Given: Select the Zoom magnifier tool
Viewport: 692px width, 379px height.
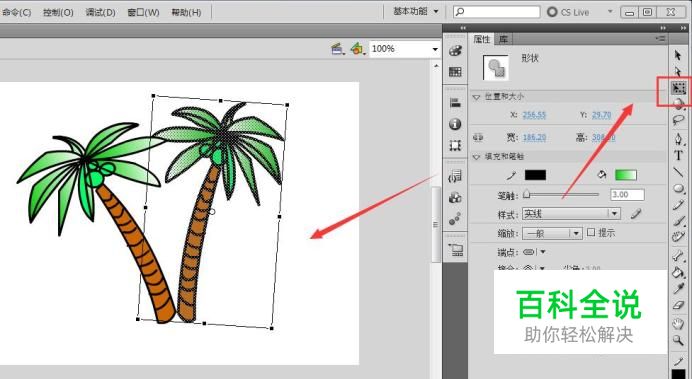Looking at the screenshot, I should (x=678, y=340).
